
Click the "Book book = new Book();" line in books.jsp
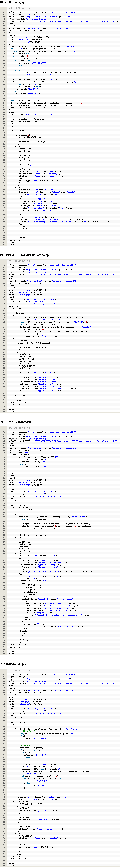(26, 53)
